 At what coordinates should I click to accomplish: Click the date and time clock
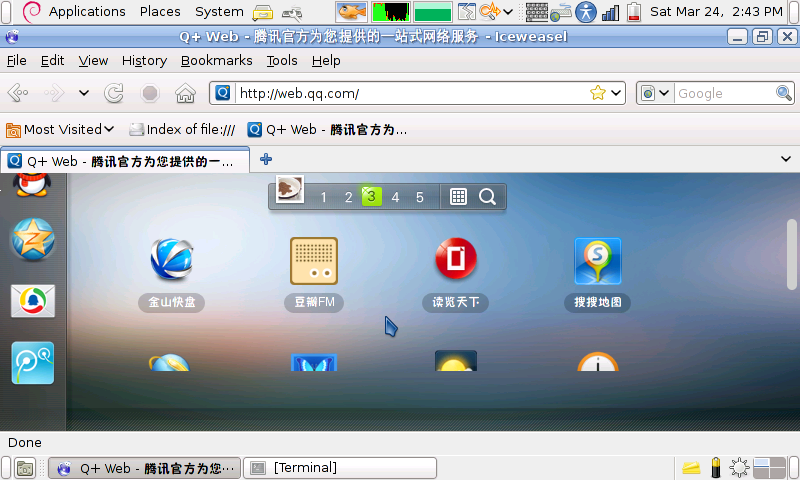716,11
